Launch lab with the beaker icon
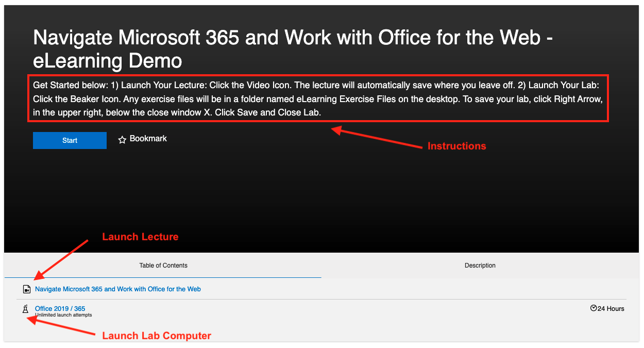The height and width of the screenshot is (348, 644). (x=26, y=309)
